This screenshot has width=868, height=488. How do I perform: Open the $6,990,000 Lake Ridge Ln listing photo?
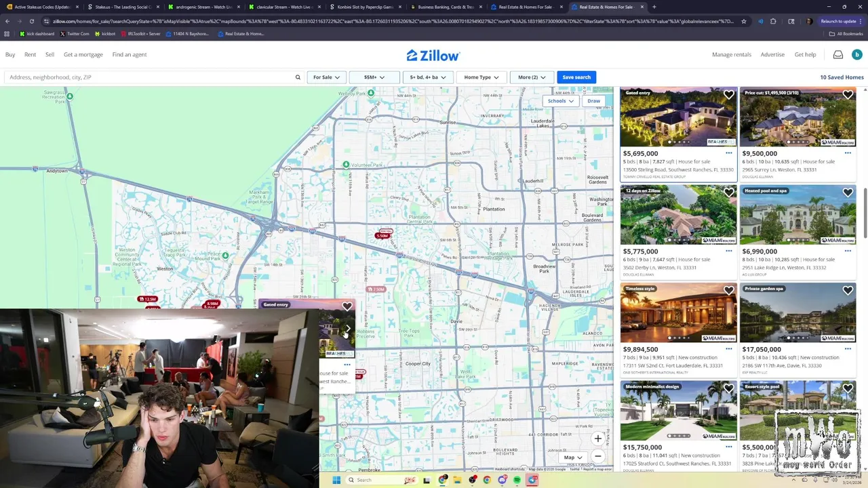tap(797, 215)
